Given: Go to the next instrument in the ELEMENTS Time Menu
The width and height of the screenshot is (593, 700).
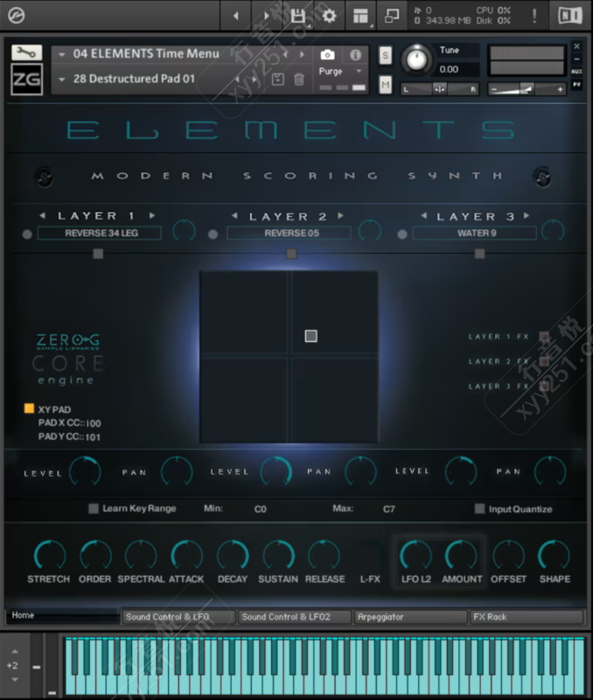Looking at the screenshot, I should [303, 54].
